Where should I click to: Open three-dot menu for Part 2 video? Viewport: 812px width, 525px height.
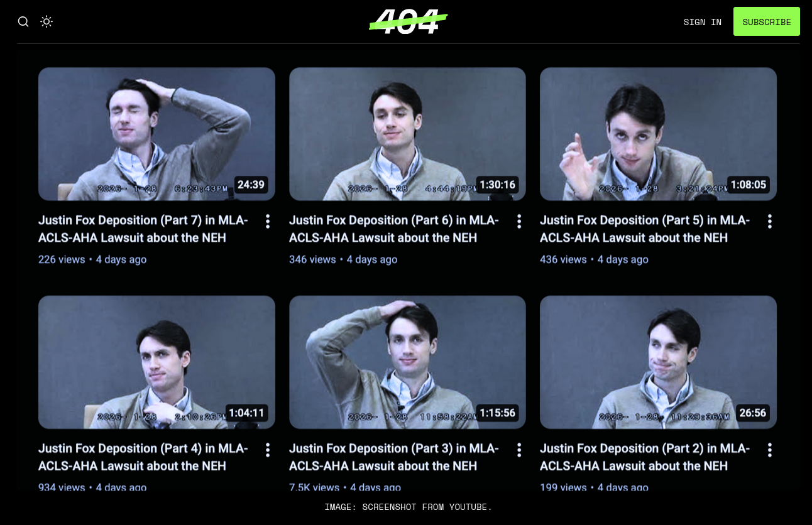[x=769, y=450]
